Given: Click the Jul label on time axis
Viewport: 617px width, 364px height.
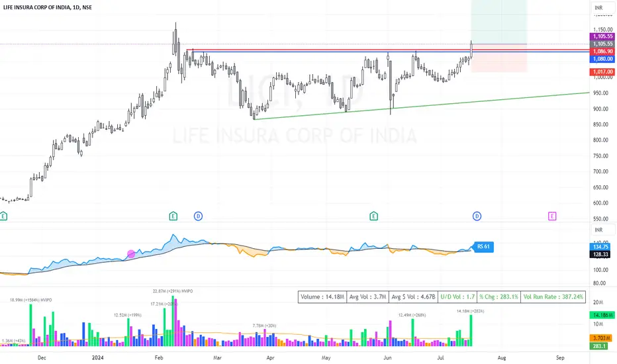Looking at the screenshot, I should click(x=440, y=357).
